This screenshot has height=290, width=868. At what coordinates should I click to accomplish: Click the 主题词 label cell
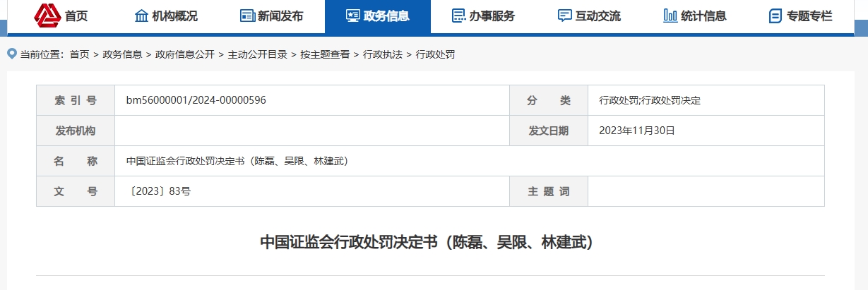[549, 191]
